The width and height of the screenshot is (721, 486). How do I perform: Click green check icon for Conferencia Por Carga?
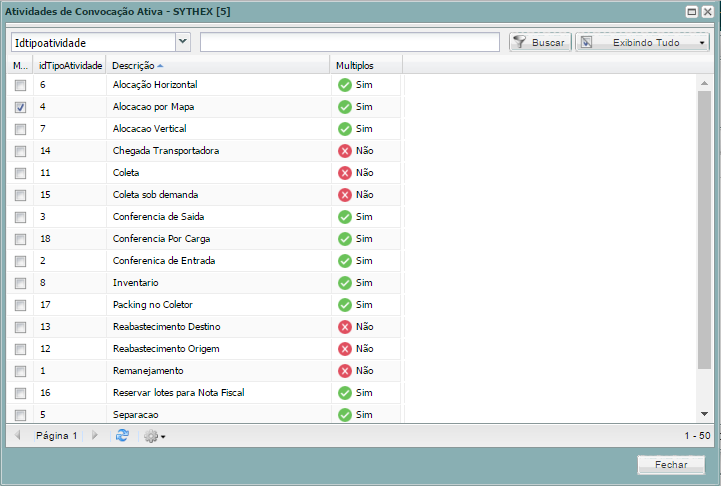[345, 239]
